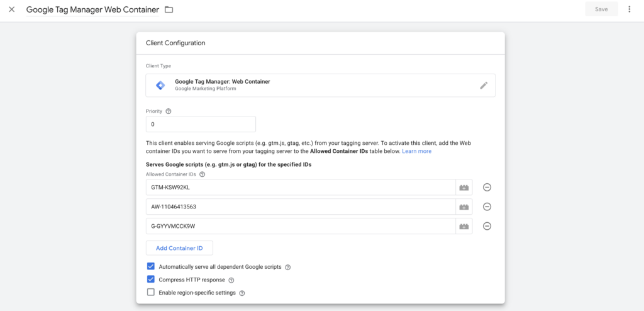Image resolution: width=644 pixels, height=311 pixels.
Task: Click the Google Tag Manager diamond logo icon
Action: click(x=160, y=85)
